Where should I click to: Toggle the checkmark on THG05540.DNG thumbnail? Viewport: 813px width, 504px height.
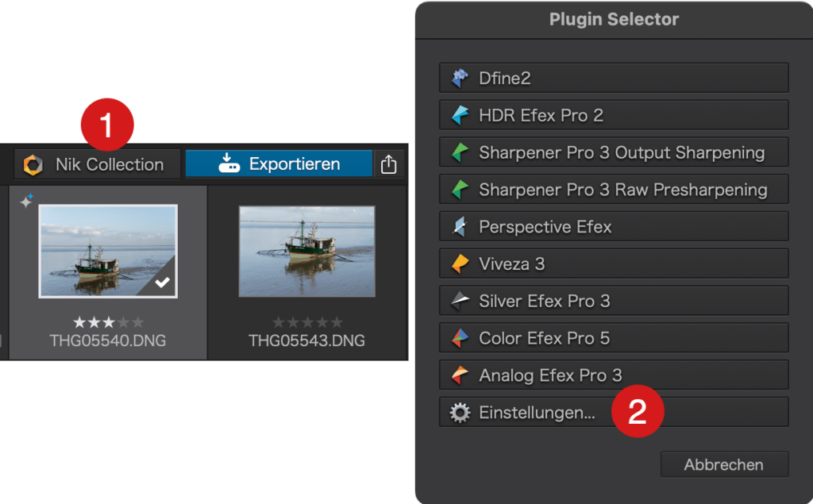click(163, 283)
